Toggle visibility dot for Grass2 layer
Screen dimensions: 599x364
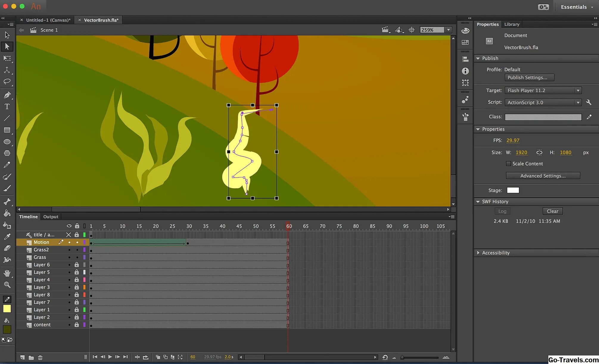coord(69,250)
